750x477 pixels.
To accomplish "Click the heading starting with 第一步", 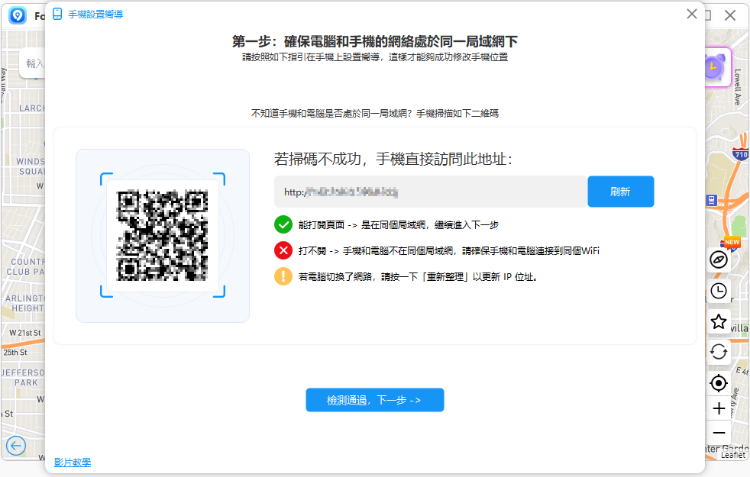I will [x=375, y=42].
